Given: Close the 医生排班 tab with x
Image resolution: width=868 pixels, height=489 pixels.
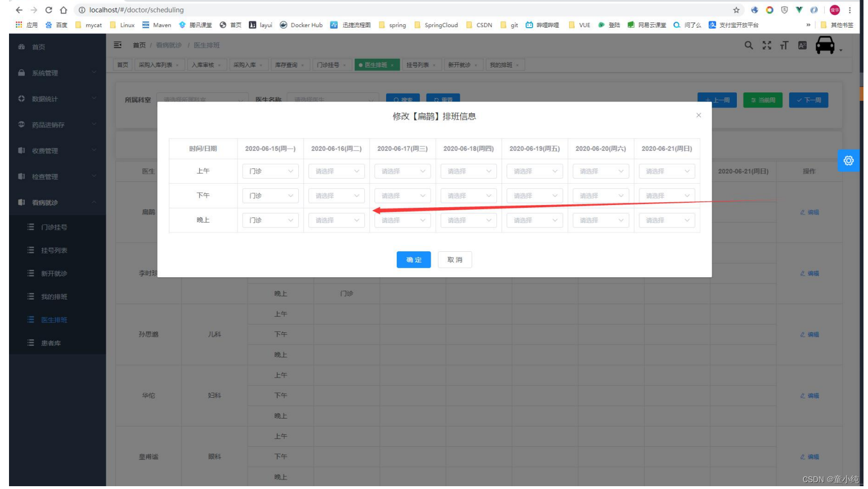Looking at the screenshot, I should tap(392, 65).
